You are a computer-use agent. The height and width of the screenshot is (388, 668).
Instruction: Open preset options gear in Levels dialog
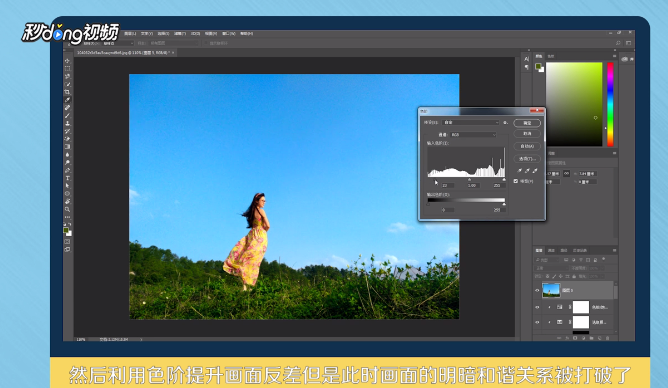505,123
